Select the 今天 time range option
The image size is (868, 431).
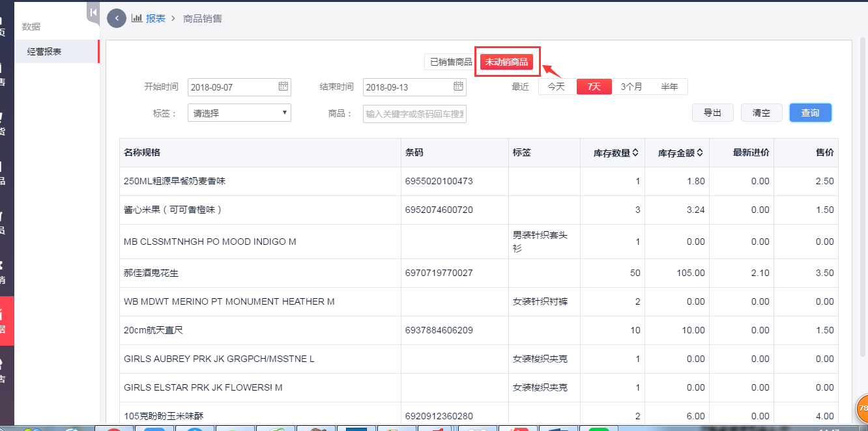[x=557, y=86]
